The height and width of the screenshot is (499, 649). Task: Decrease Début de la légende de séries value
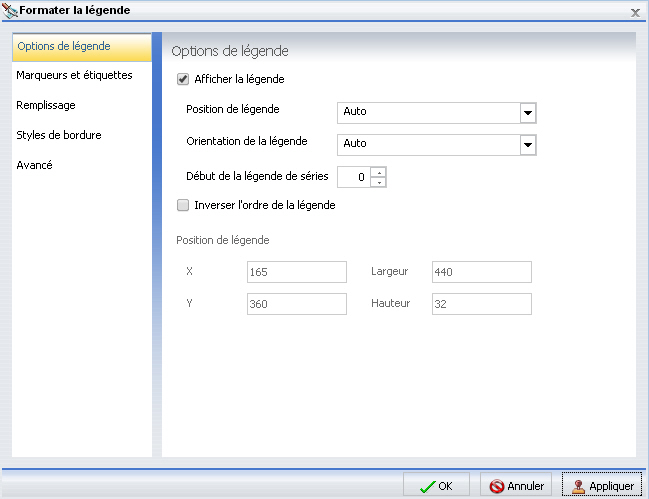pos(379,182)
